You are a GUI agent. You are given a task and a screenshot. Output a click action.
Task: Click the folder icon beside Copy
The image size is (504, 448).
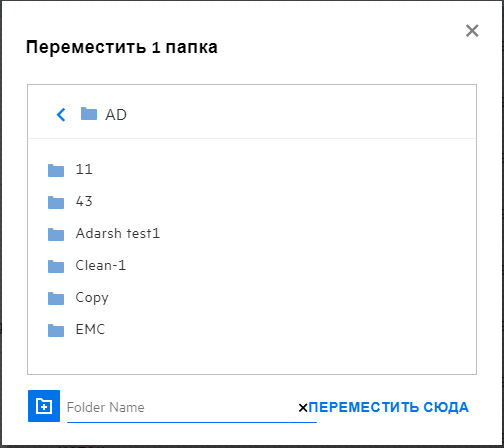coord(56,298)
